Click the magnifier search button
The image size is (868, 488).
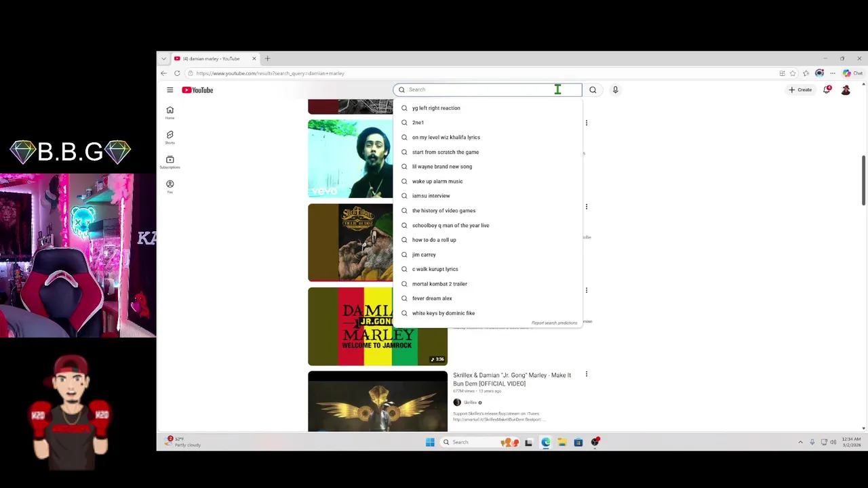pos(593,89)
